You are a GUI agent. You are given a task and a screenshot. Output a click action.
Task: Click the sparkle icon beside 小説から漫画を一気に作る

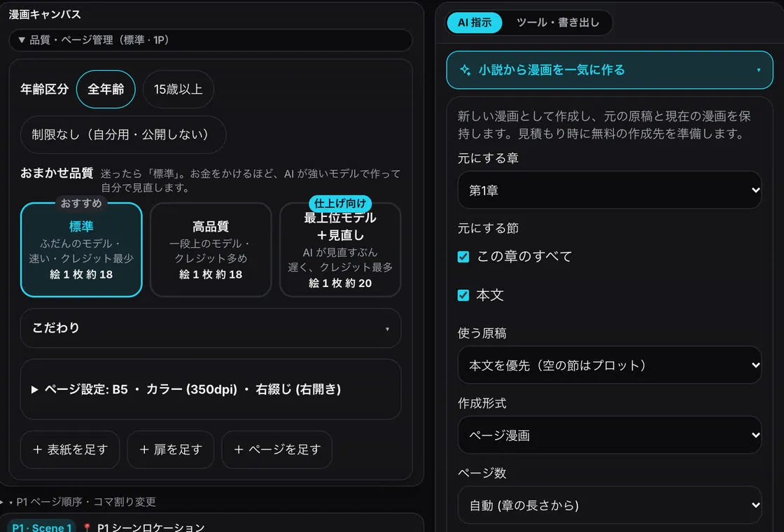465,70
